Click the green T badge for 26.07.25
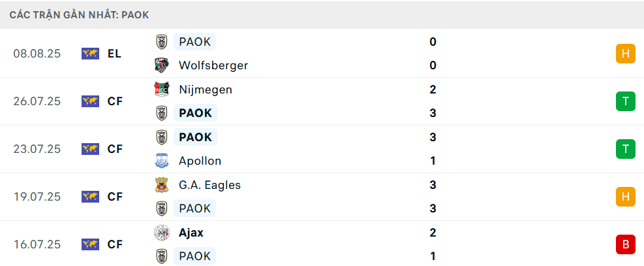The image size is (644, 266). tap(625, 101)
